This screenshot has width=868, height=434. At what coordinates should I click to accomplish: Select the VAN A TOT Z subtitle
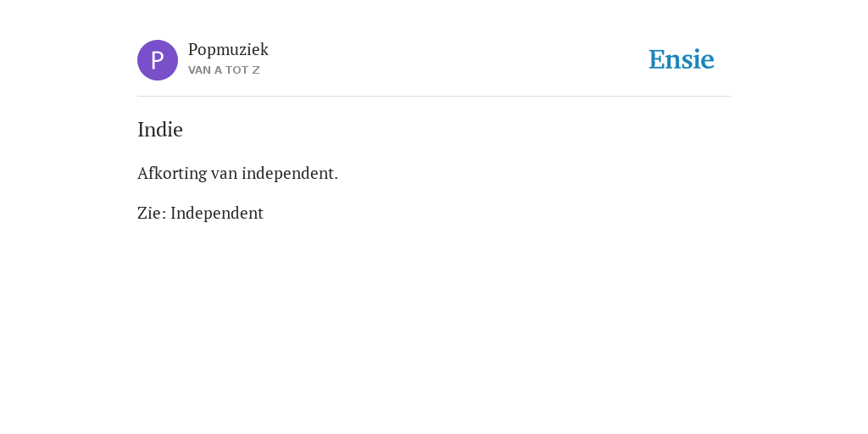click(x=224, y=70)
